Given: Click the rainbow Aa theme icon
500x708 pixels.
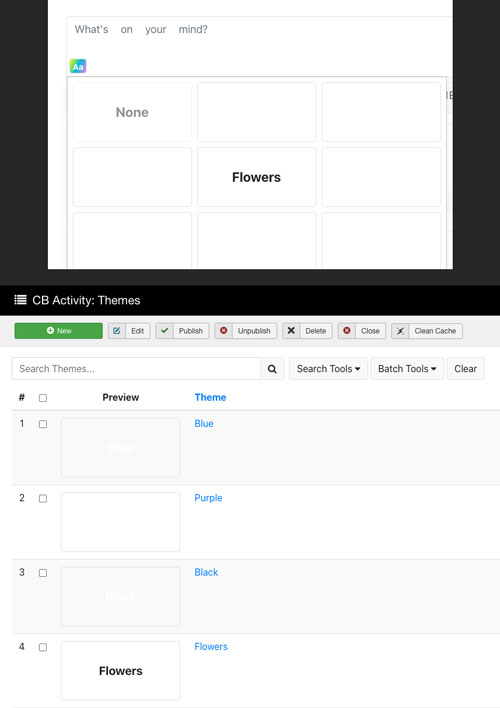Looking at the screenshot, I should [x=78, y=66].
